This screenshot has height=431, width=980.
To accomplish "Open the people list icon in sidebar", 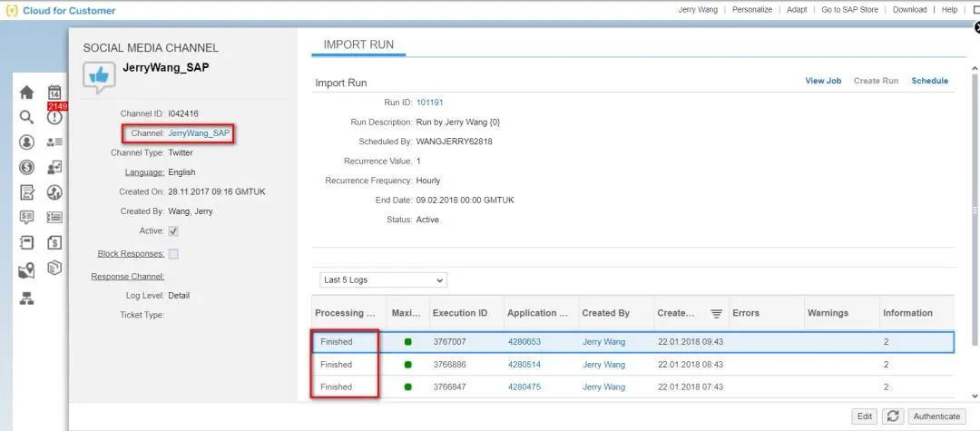I will [x=54, y=142].
